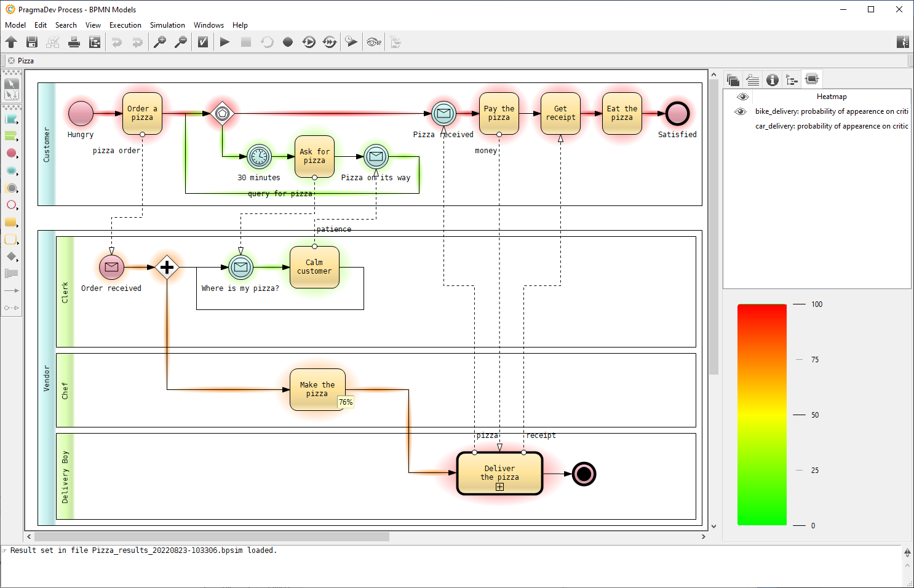Open the info panel tab icon

773,80
